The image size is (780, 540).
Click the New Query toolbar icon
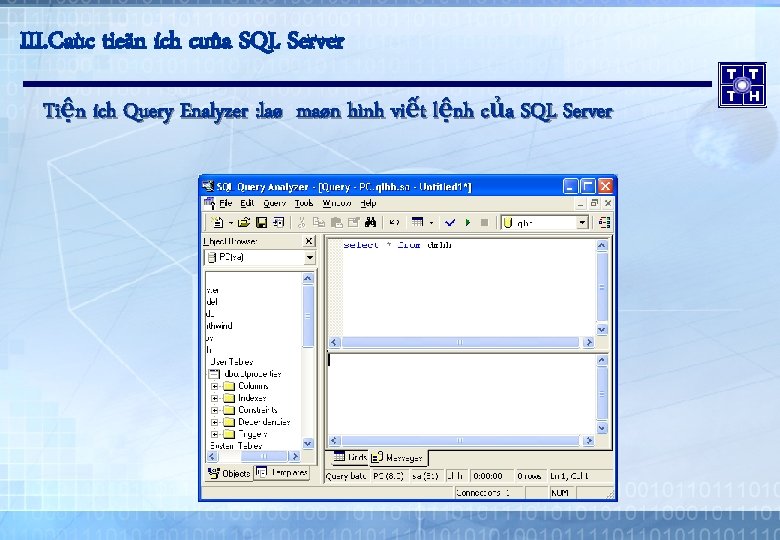pos(217,223)
